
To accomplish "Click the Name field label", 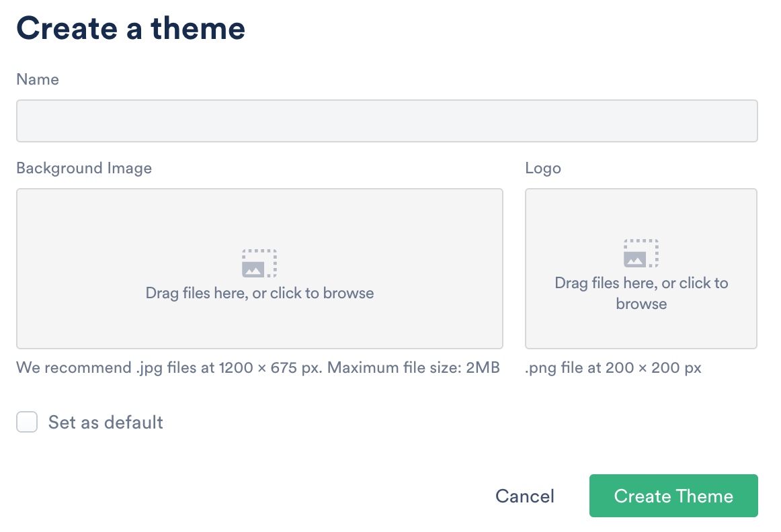I will [38, 79].
